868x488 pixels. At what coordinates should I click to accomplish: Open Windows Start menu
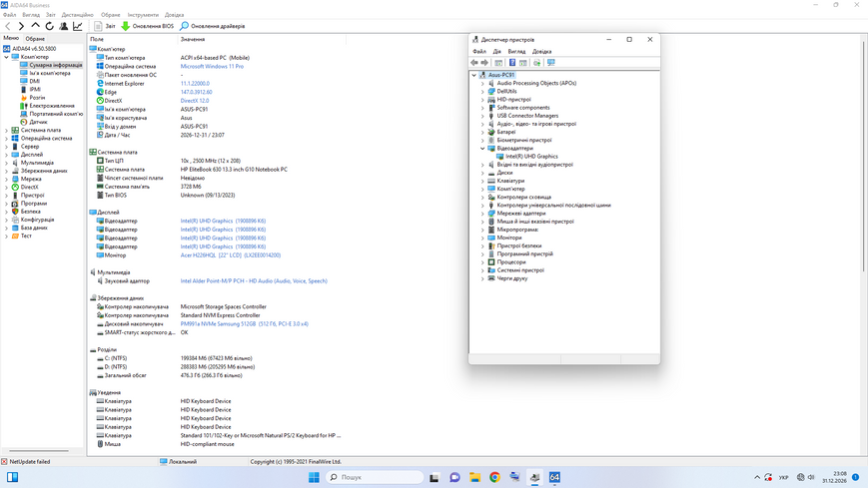coord(314,477)
